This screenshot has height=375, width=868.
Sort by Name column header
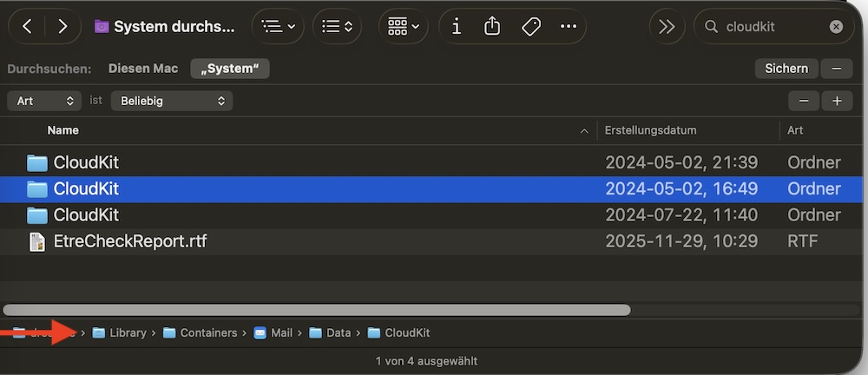coord(62,130)
